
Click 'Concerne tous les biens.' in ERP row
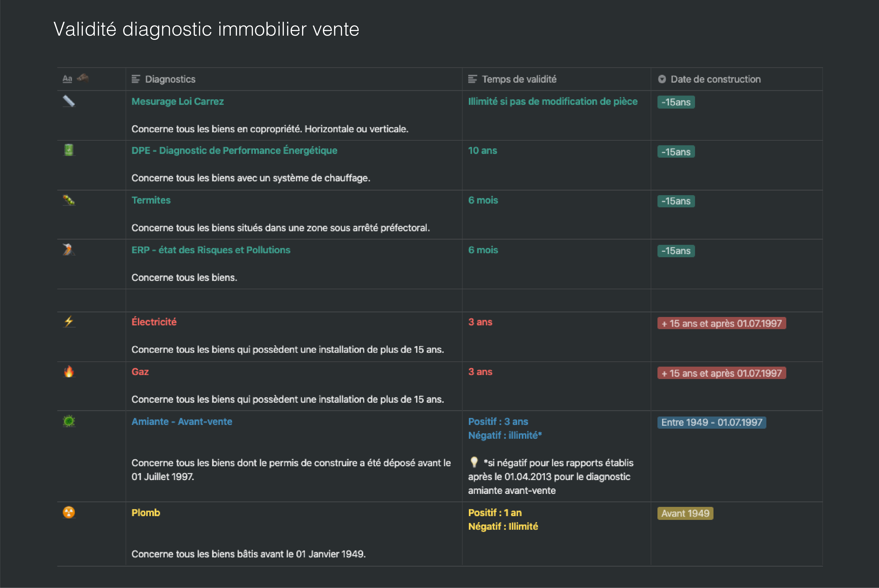(184, 278)
